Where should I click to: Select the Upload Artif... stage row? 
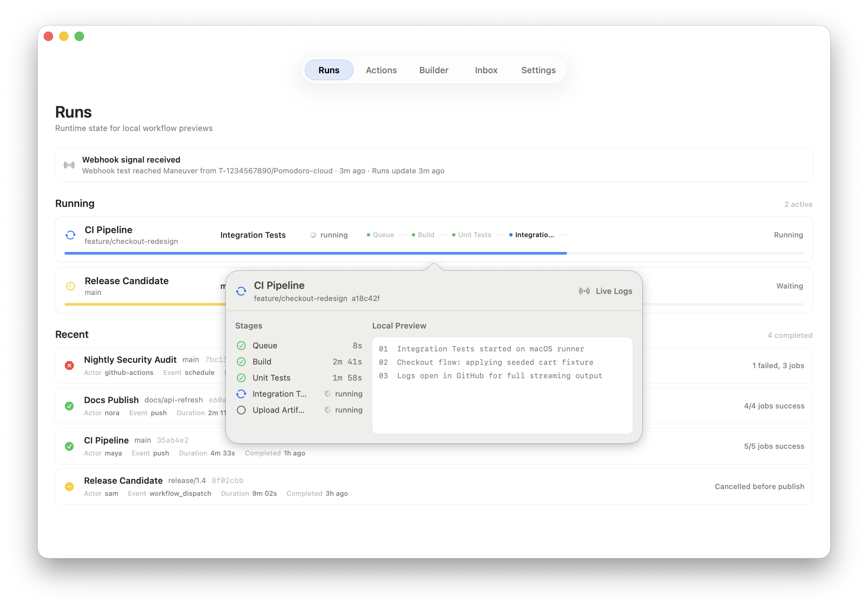pos(299,410)
